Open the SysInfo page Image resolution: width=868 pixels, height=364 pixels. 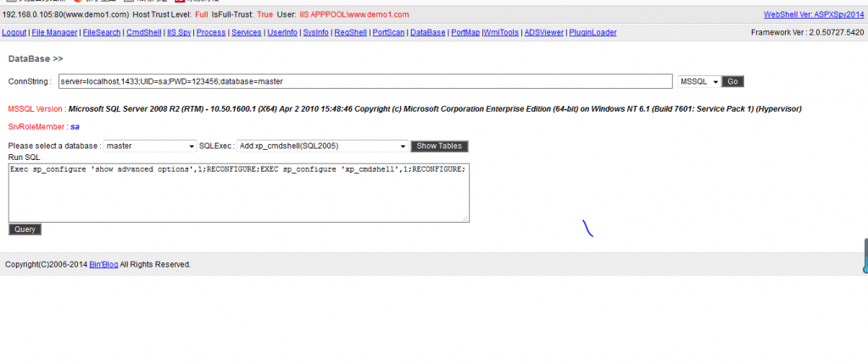pos(315,33)
